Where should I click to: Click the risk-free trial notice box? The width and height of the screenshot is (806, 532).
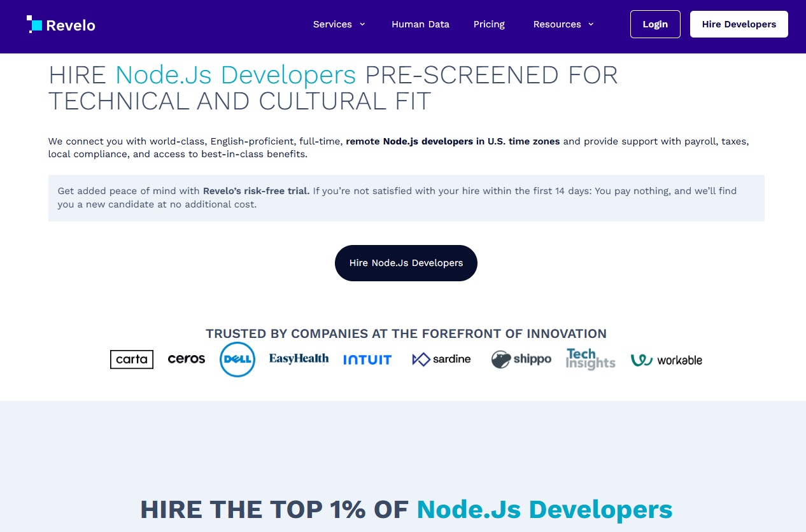[406, 198]
